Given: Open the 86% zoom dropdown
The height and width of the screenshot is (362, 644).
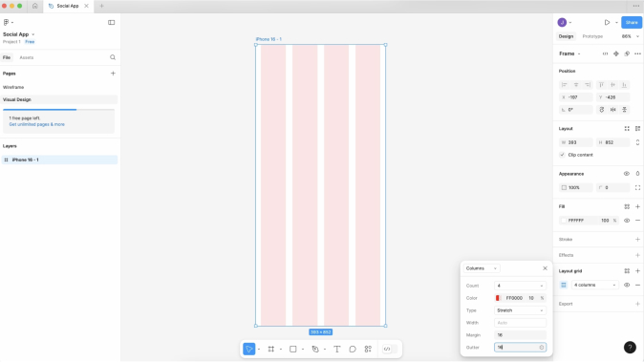Looking at the screenshot, I should click(630, 36).
